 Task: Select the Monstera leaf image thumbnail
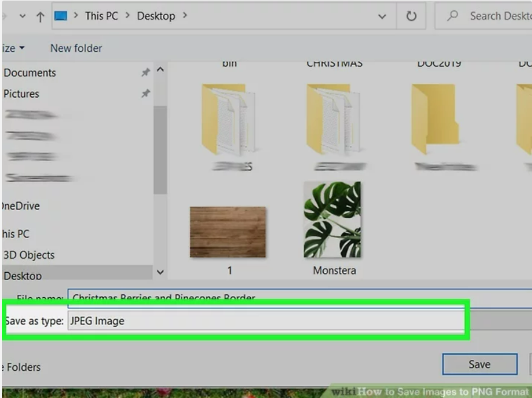[x=332, y=220]
